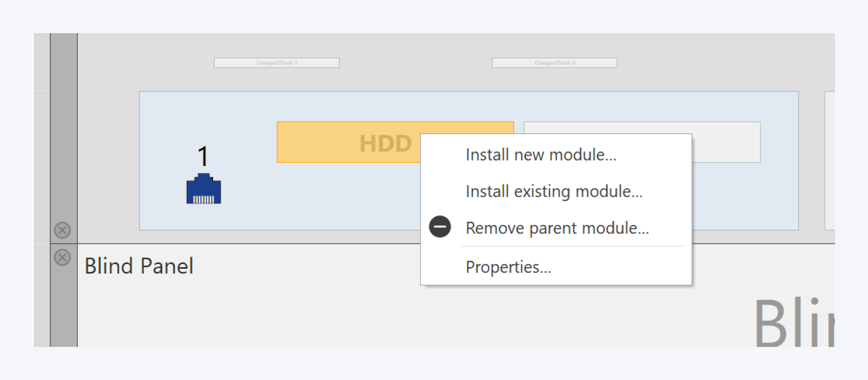This screenshot has height=380, width=868.
Task: Click the circled X next to Blind Panel
Action: pyautogui.click(x=62, y=258)
